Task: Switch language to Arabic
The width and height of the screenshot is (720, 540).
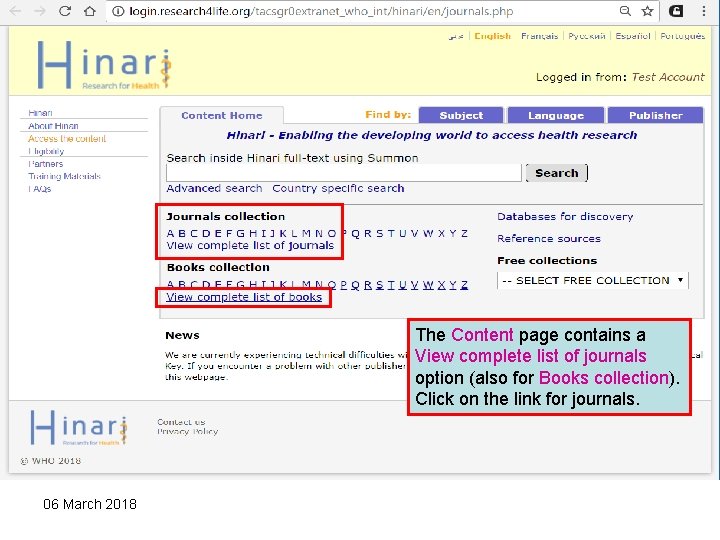Action: (456, 36)
